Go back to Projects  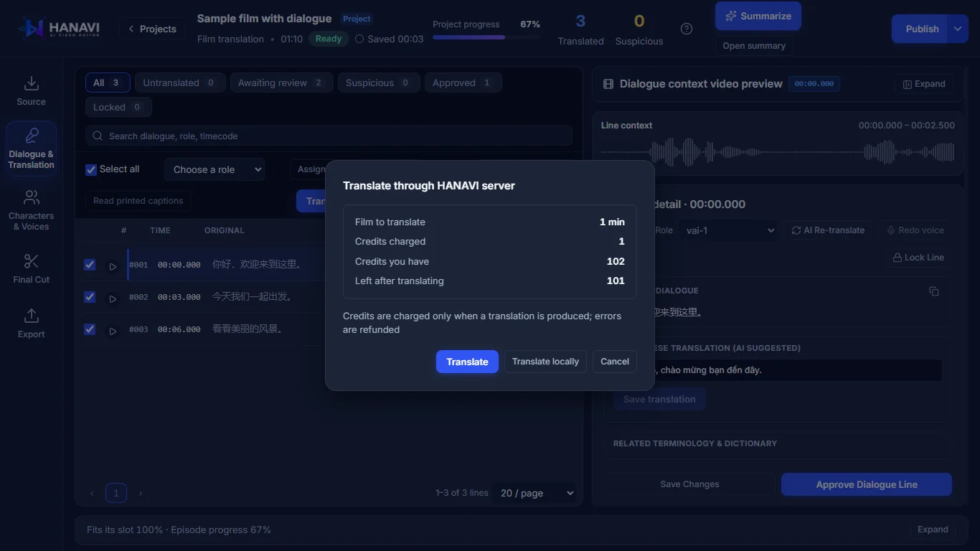pos(152,29)
